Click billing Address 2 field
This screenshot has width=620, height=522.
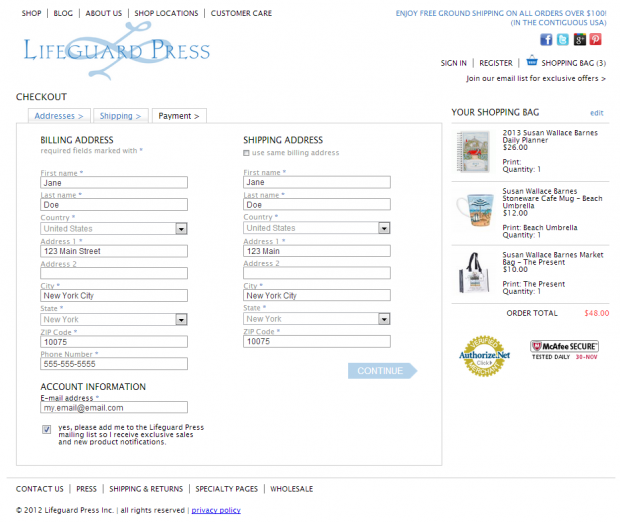(114, 273)
